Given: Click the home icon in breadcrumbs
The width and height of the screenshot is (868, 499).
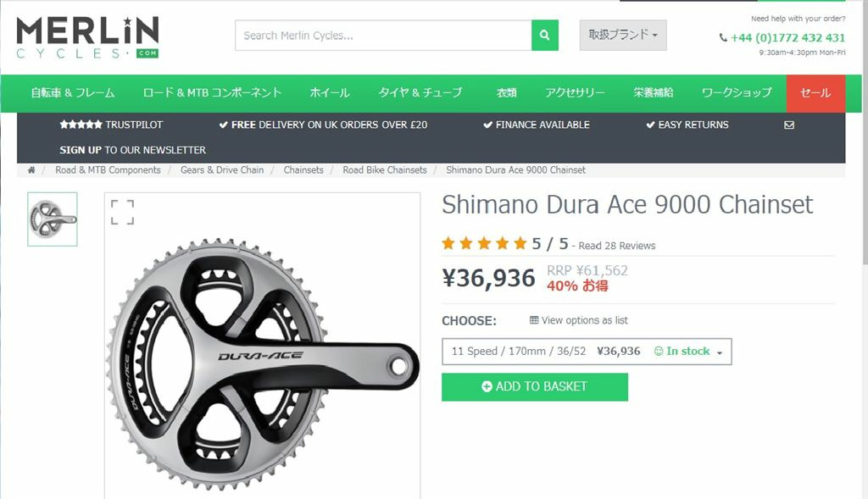Looking at the screenshot, I should pos(31,169).
